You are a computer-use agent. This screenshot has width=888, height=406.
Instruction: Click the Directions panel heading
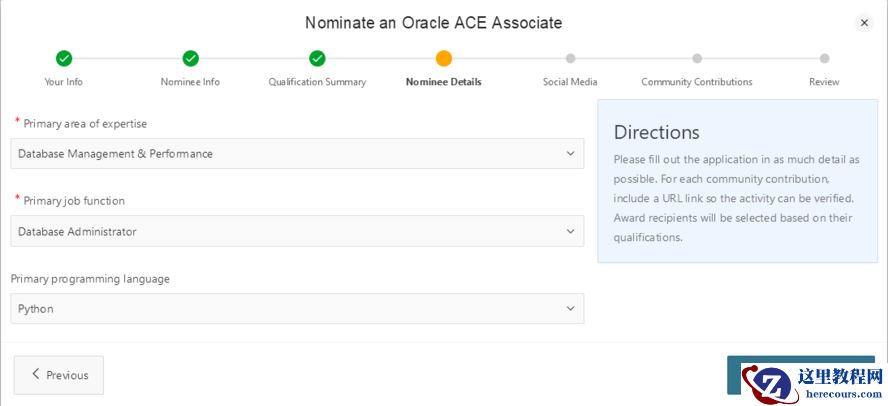point(657,132)
